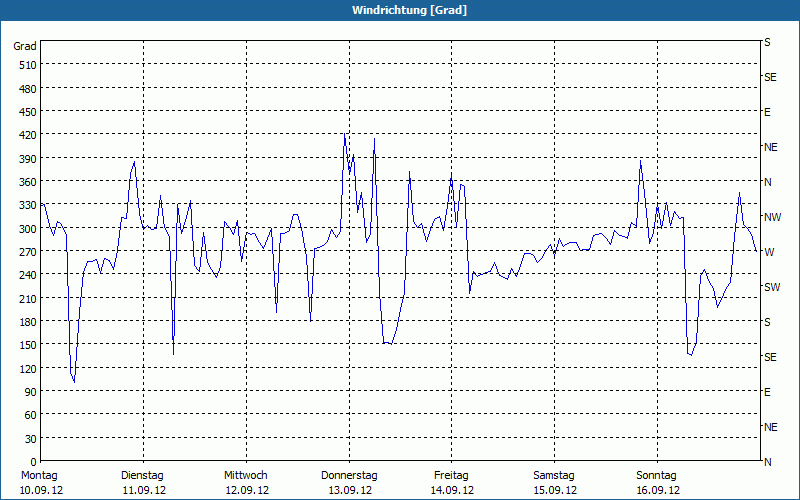This screenshot has height=500, width=800.
Task: Select the 'N' compass label on the 0 baseline
Action: 767,462
